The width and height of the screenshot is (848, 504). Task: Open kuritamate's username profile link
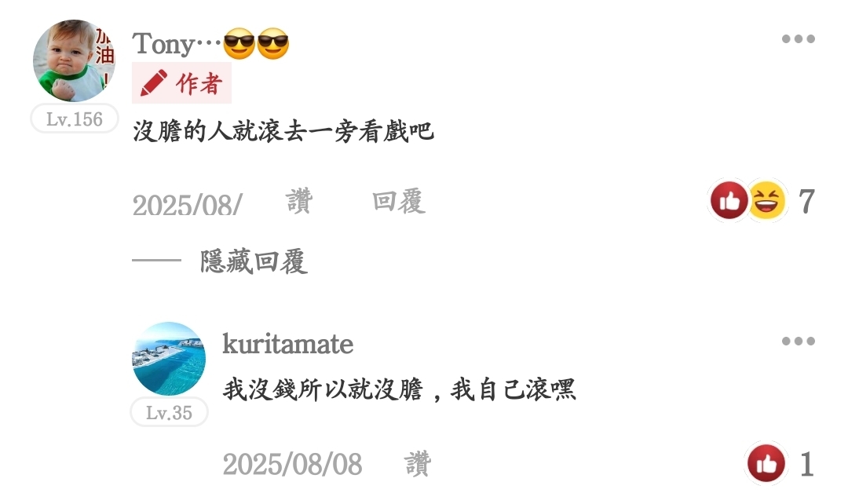pos(287,344)
